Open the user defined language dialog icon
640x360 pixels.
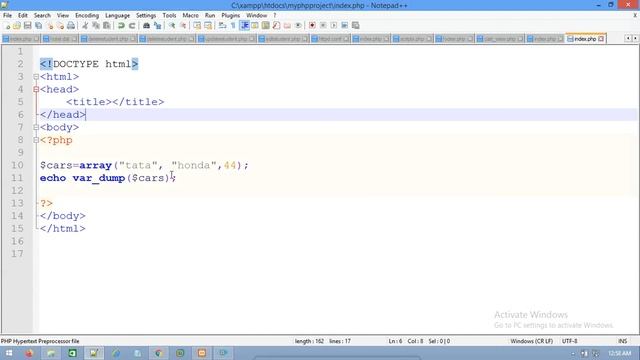click(255, 26)
